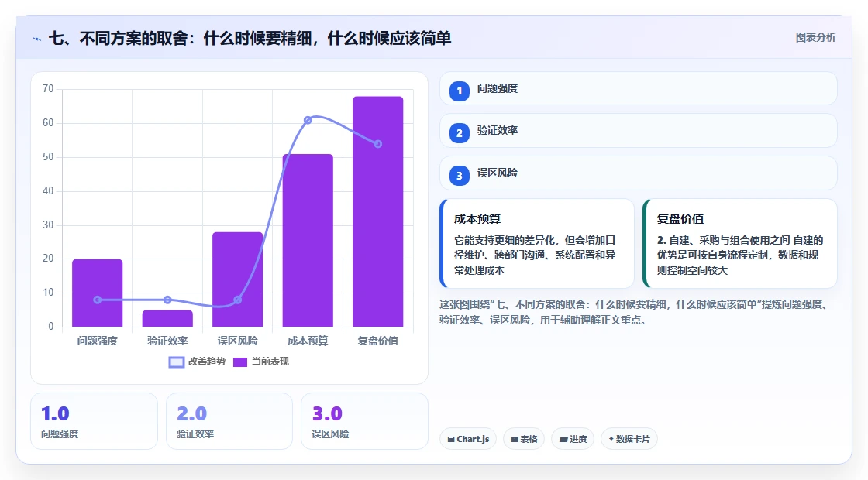The image size is (868, 480).
Task: Click the summary paragraph starting 这张图围绕
Action: click(x=633, y=312)
